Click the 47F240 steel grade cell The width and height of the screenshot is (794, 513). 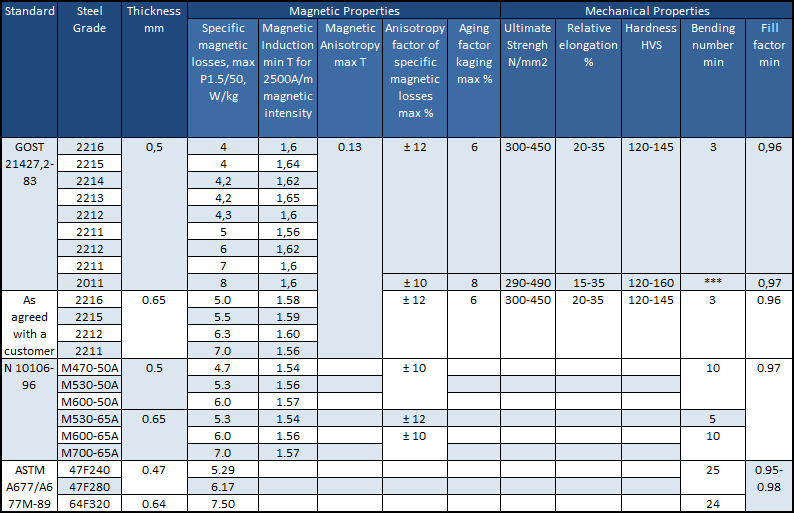(x=89, y=468)
